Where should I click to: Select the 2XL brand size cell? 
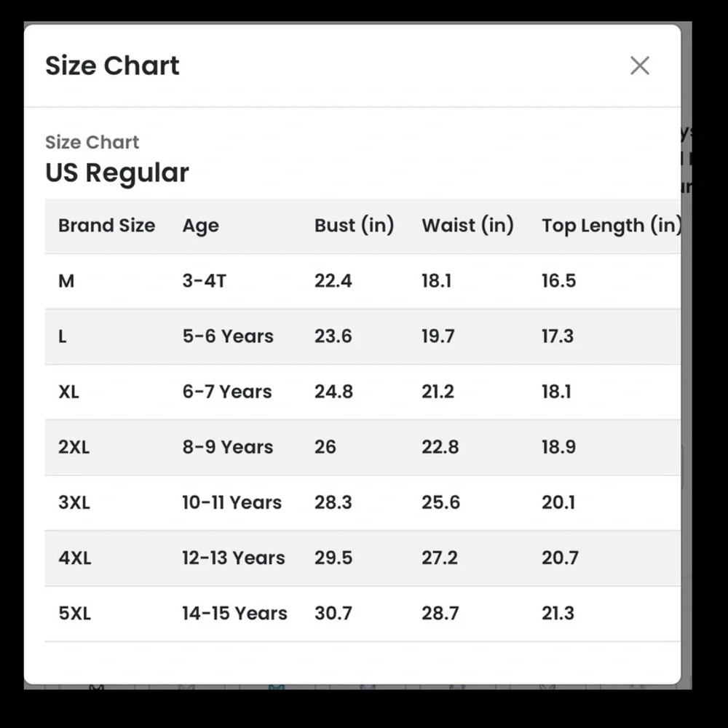(x=74, y=447)
